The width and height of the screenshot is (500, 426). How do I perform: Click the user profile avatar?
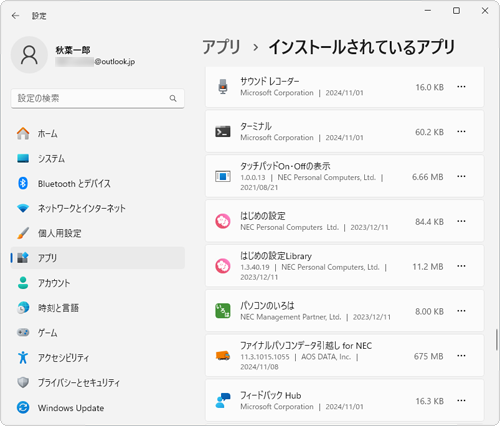tap(29, 55)
